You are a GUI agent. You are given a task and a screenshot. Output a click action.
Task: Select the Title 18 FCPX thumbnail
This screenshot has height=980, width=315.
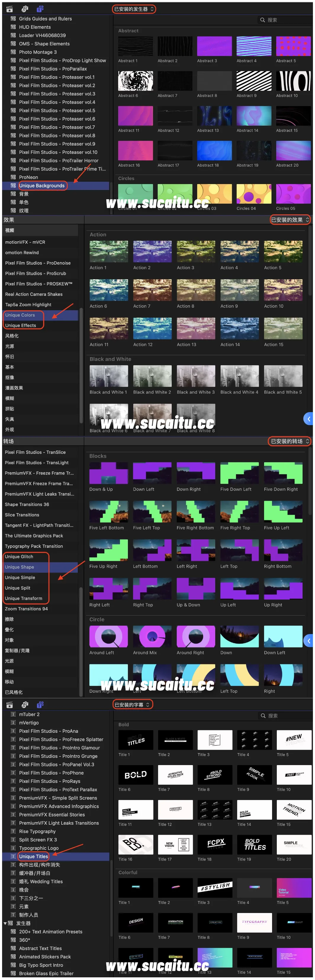coord(215,845)
